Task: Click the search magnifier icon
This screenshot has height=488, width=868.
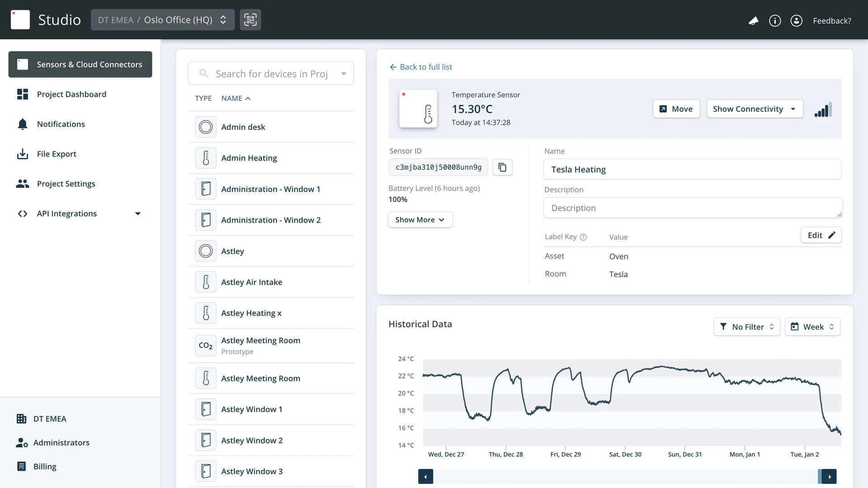Action: coord(204,73)
